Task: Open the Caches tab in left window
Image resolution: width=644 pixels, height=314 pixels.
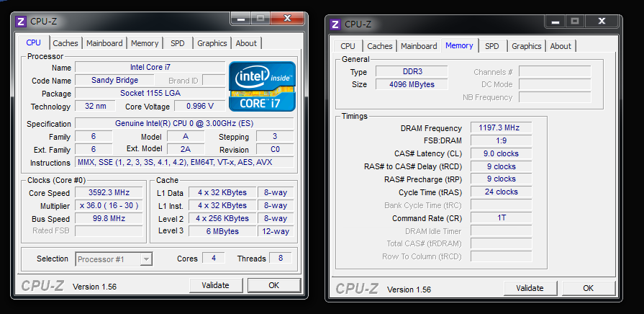Action: [65, 43]
